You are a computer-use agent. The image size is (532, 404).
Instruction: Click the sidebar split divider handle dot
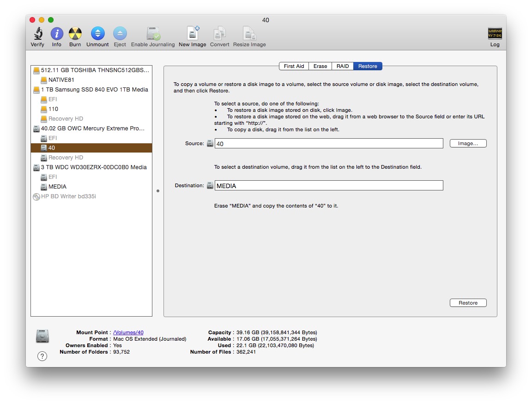pyautogui.click(x=158, y=191)
